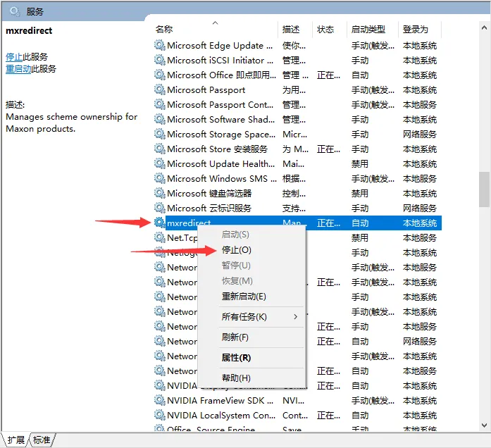Click gear icon of Microsoft Passport Cont... row
The height and width of the screenshot is (448, 491).
click(160, 104)
